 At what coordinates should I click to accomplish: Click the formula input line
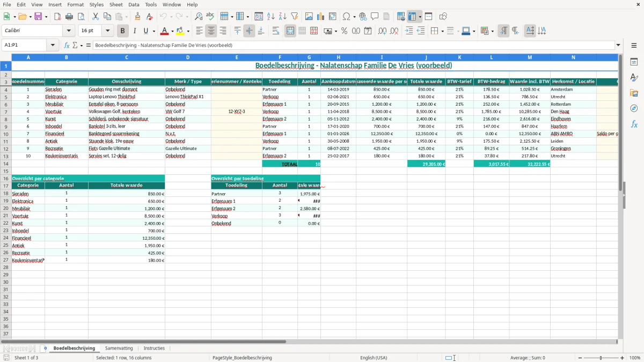(354, 46)
